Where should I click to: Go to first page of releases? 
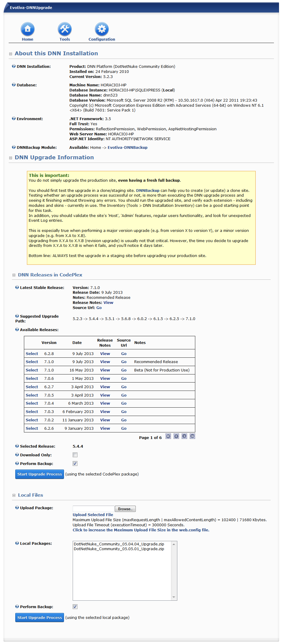pos(168,436)
